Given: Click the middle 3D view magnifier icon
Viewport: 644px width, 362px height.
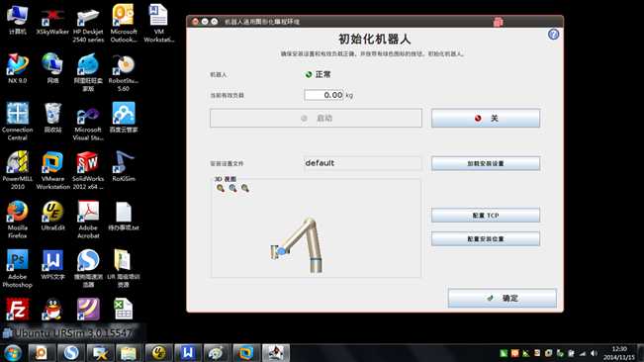Looking at the screenshot, I should (x=232, y=188).
